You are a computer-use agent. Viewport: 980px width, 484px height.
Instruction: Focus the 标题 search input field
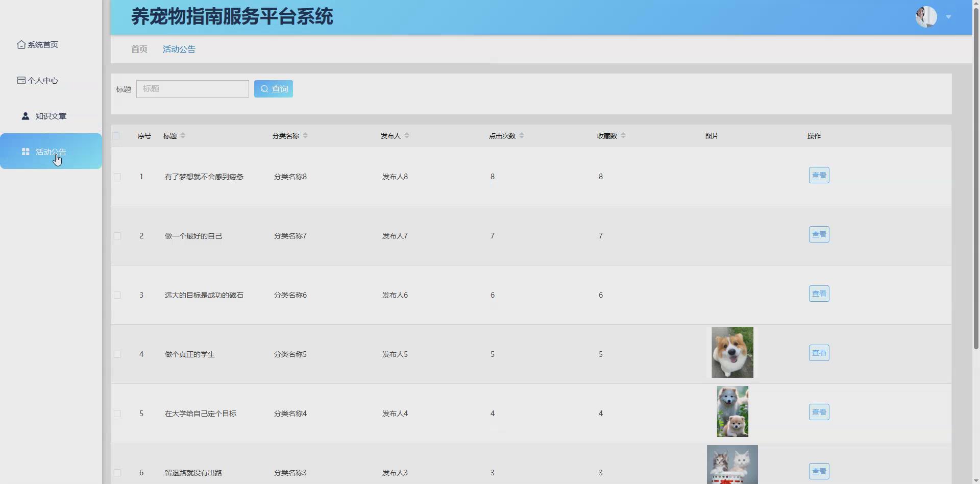(192, 89)
